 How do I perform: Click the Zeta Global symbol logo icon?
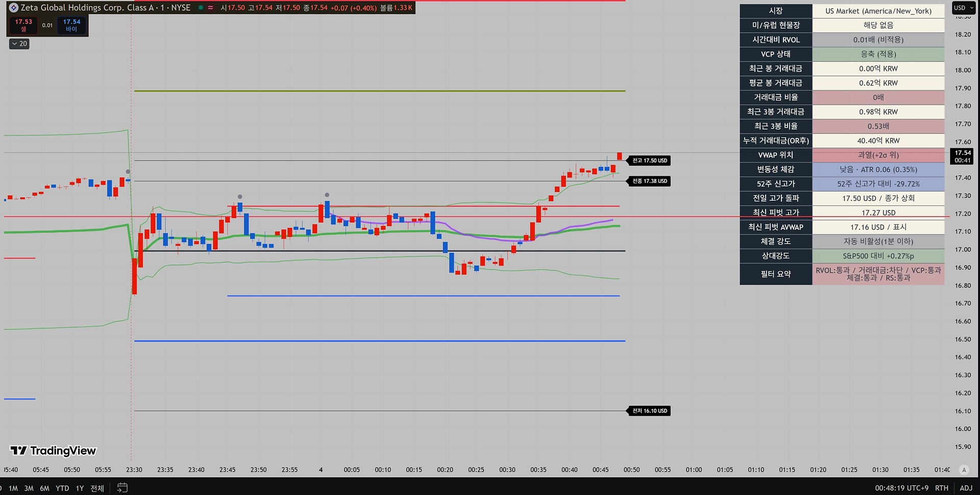14,8
